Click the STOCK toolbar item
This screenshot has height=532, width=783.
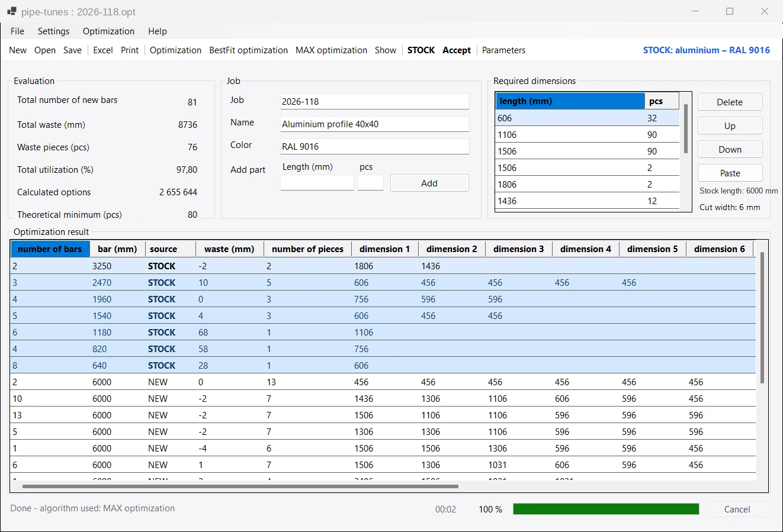coord(421,50)
